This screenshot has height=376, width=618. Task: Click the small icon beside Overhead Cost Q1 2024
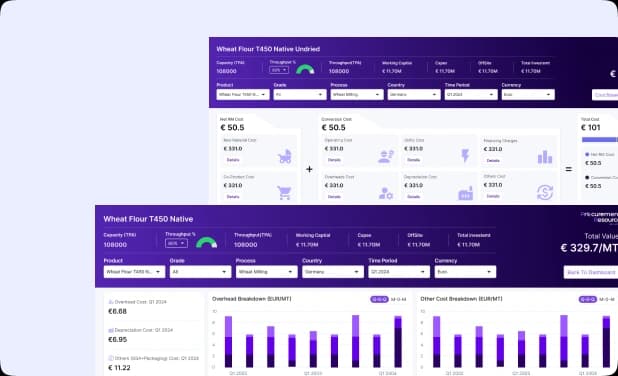(x=111, y=302)
